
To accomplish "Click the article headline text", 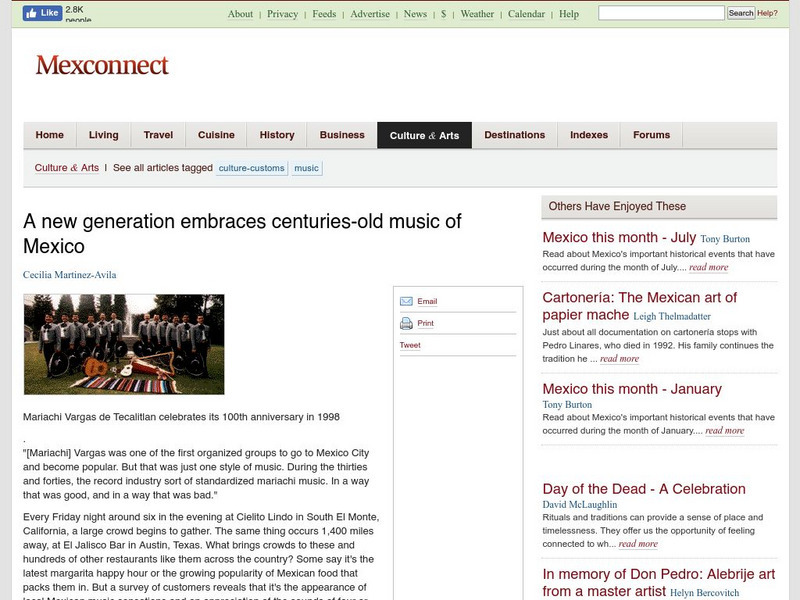I will pyautogui.click(x=242, y=234).
